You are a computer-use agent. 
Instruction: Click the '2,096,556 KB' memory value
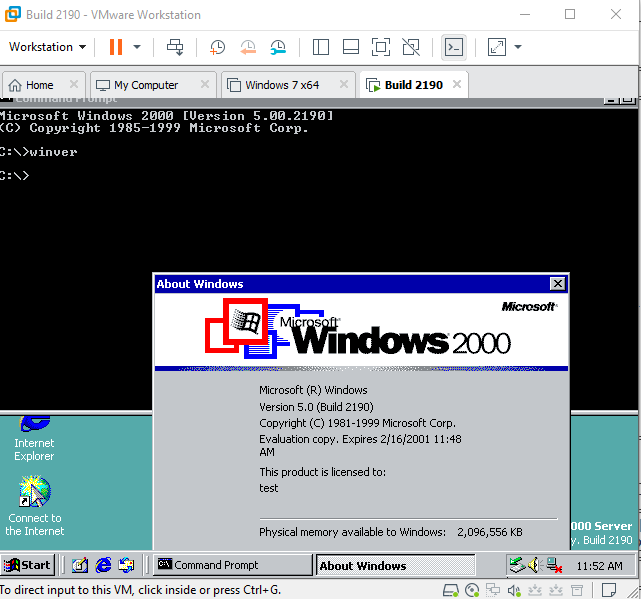click(x=490, y=532)
